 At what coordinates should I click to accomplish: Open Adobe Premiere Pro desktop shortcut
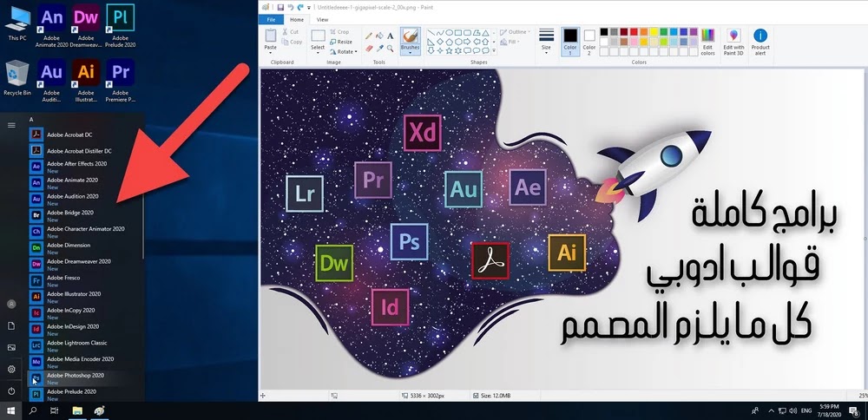(121, 81)
